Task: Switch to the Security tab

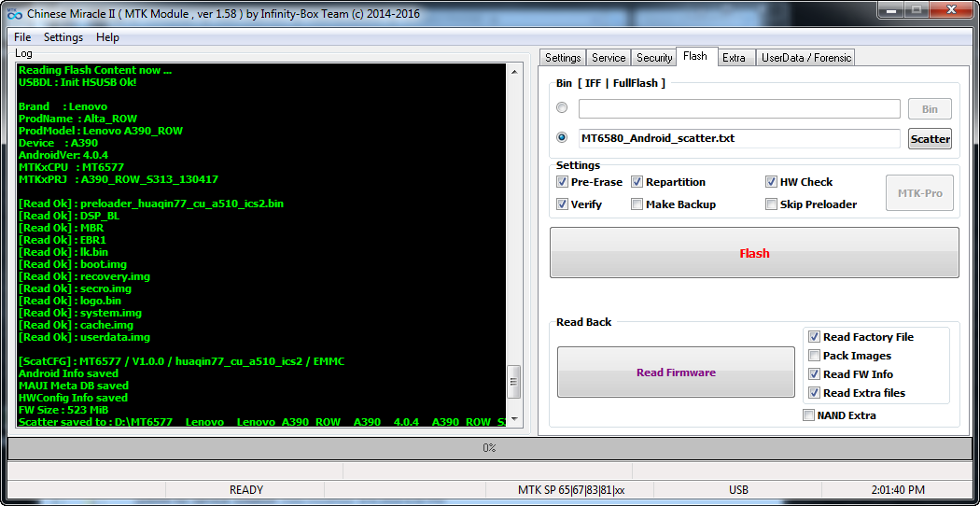Action: tap(653, 58)
